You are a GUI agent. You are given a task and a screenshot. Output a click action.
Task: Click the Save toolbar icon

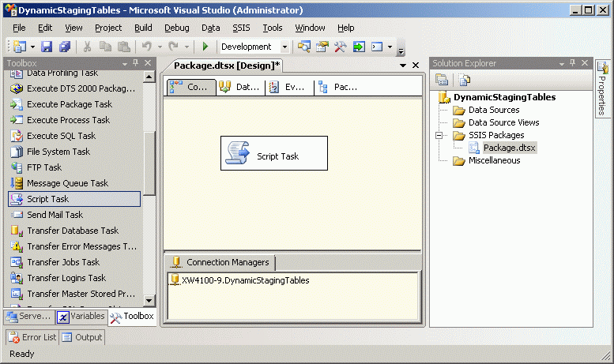click(47, 47)
